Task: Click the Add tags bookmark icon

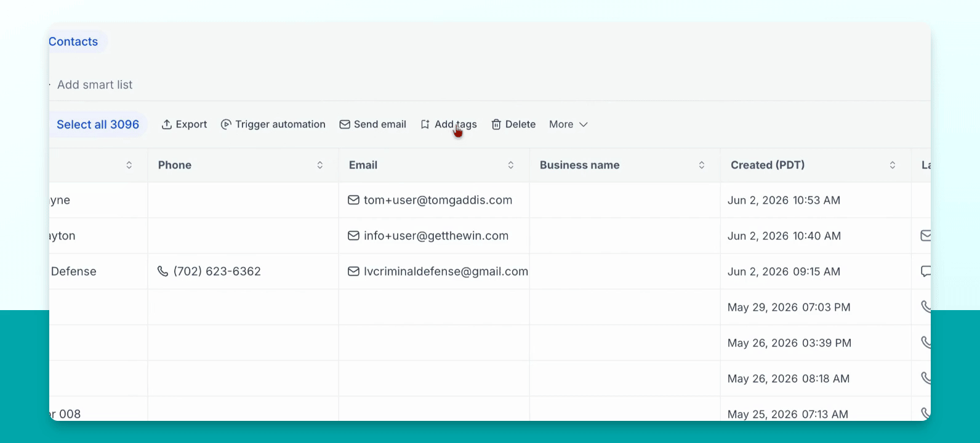Action: click(x=425, y=124)
